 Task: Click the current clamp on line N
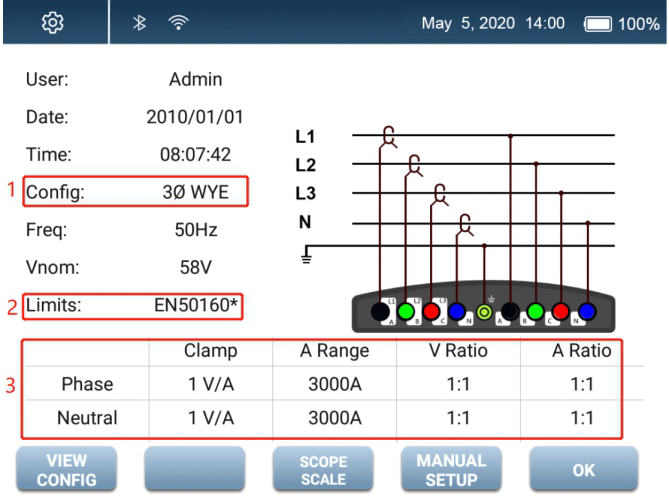point(463,225)
